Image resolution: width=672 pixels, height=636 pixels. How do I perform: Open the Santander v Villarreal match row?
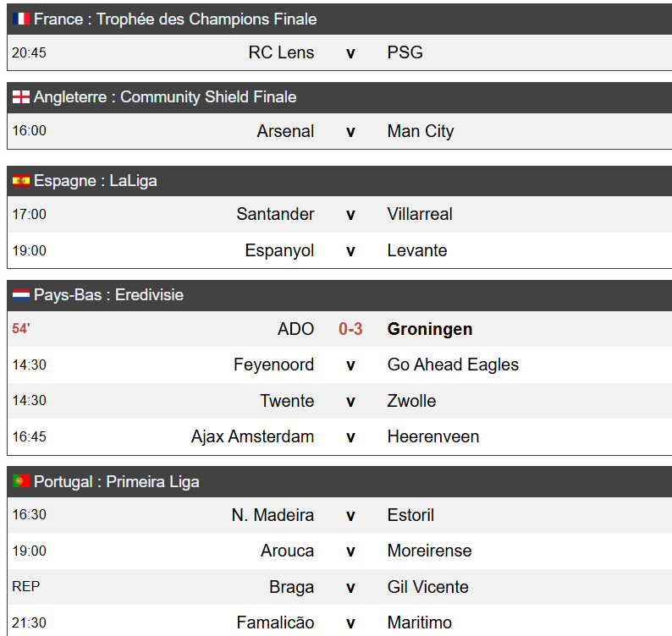click(x=339, y=214)
